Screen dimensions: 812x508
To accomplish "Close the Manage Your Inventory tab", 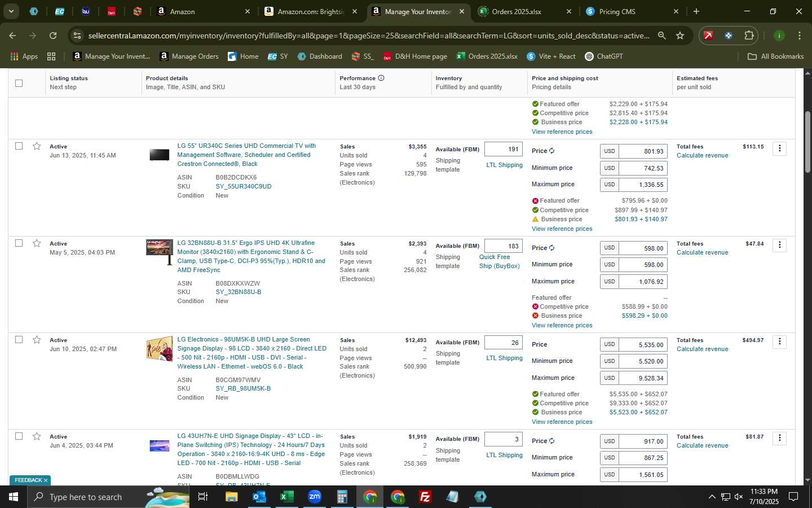I will point(462,11).
